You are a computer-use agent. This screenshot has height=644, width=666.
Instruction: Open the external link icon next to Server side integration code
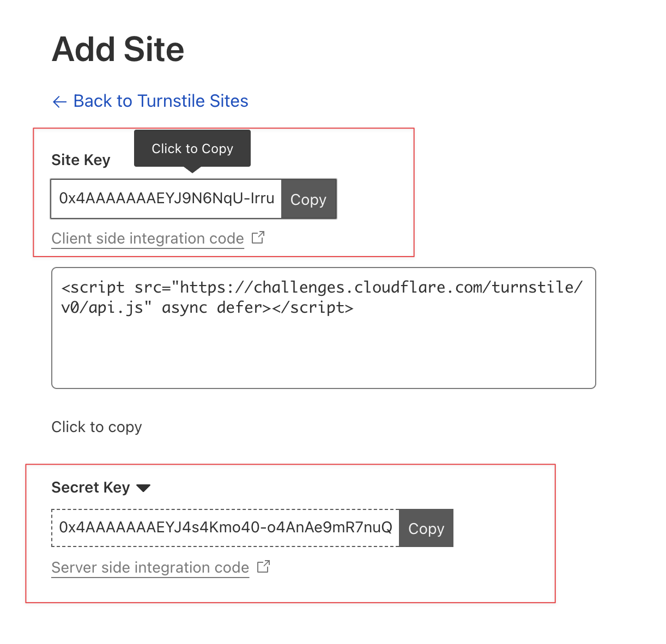point(263,567)
